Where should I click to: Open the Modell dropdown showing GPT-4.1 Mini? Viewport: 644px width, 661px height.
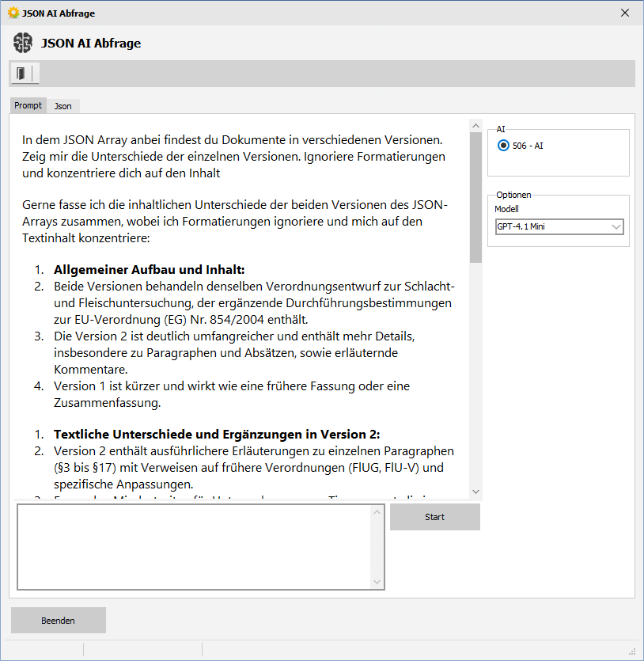click(x=559, y=227)
